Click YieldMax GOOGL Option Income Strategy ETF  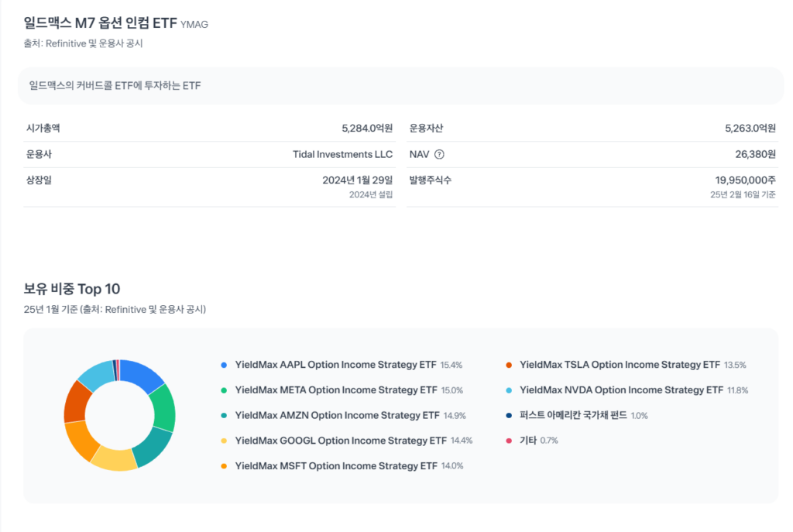(341, 441)
